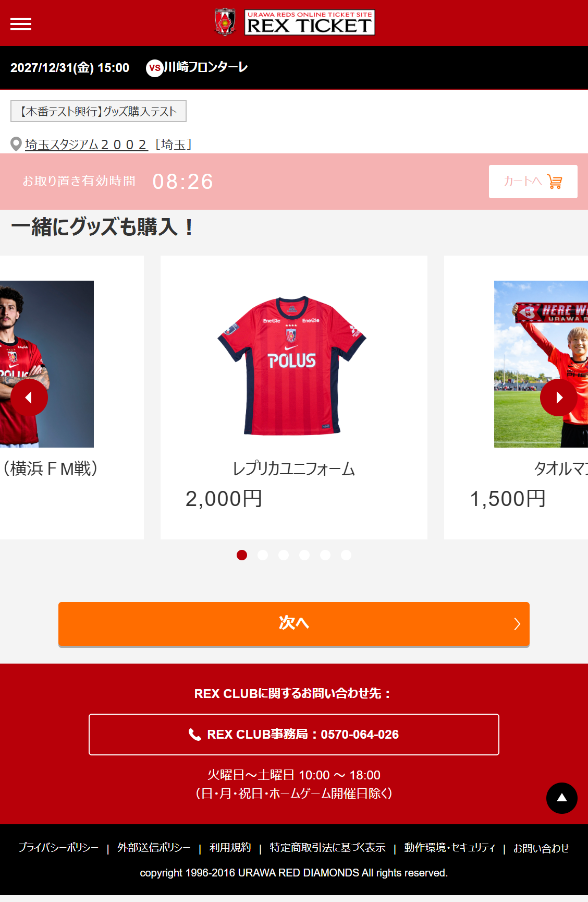Select the タオルマフラー product image
This screenshot has height=902, width=588.
[541, 364]
